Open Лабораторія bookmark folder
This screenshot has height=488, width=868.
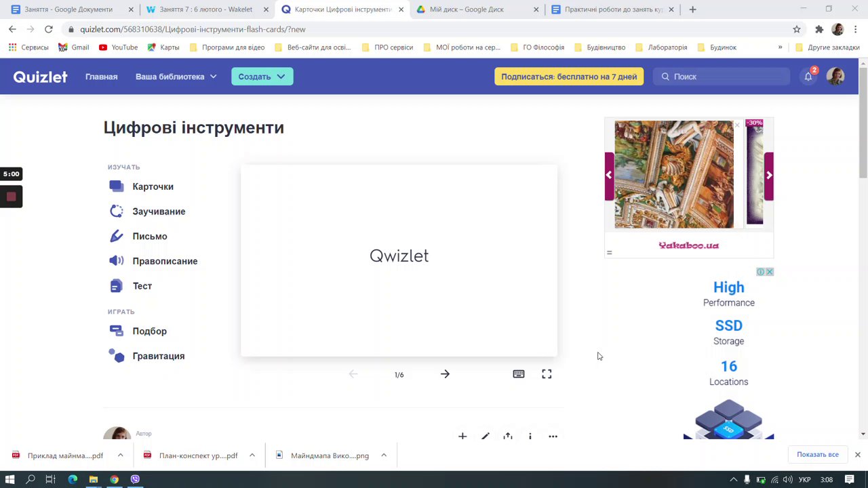(x=660, y=47)
